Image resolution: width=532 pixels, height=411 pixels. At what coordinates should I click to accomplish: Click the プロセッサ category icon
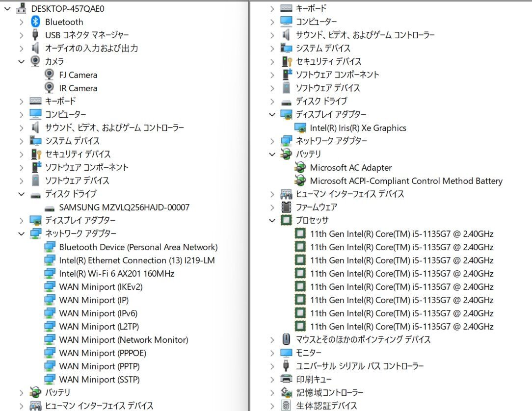tap(286, 220)
